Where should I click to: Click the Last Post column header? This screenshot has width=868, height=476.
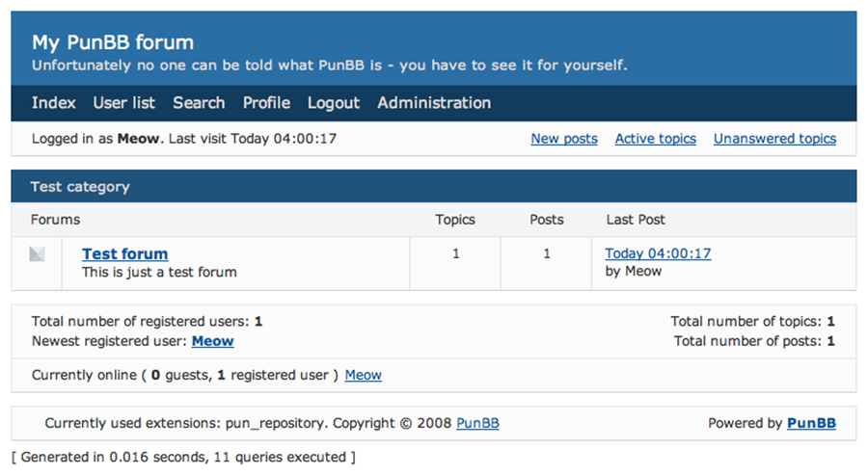(x=636, y=220)
